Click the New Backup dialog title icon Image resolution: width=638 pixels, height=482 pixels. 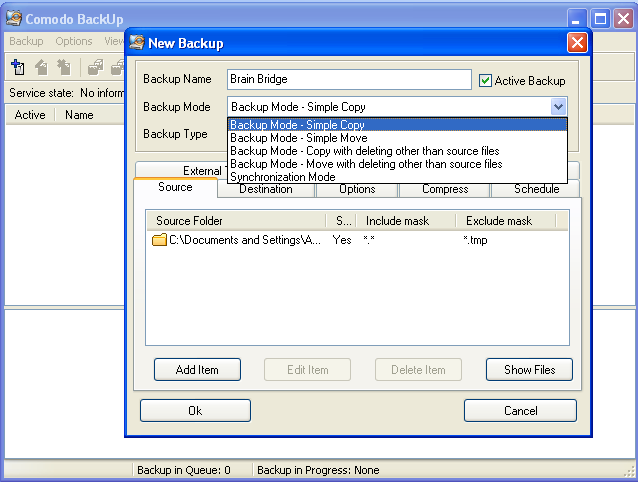[137, 42]
